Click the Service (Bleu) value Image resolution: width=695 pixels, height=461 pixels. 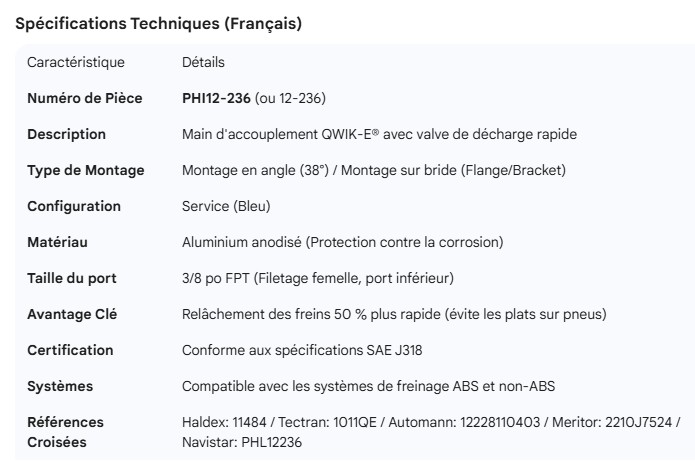coord(226,206)
